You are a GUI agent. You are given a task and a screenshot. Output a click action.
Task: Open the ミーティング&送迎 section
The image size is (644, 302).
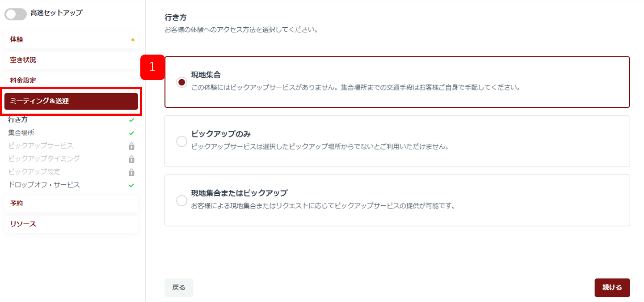(x=71, y=101)
